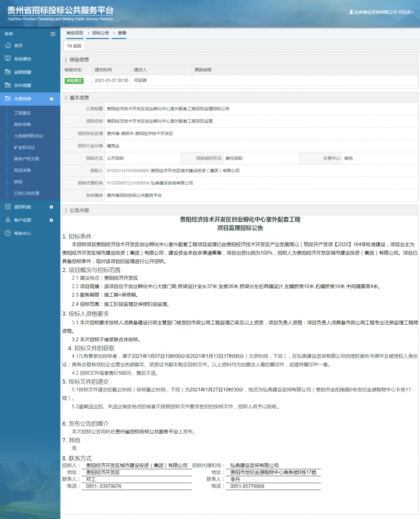Open 首页 in the sidebar
The width and height of the screenshot is (420, 519).
[18, 46]
